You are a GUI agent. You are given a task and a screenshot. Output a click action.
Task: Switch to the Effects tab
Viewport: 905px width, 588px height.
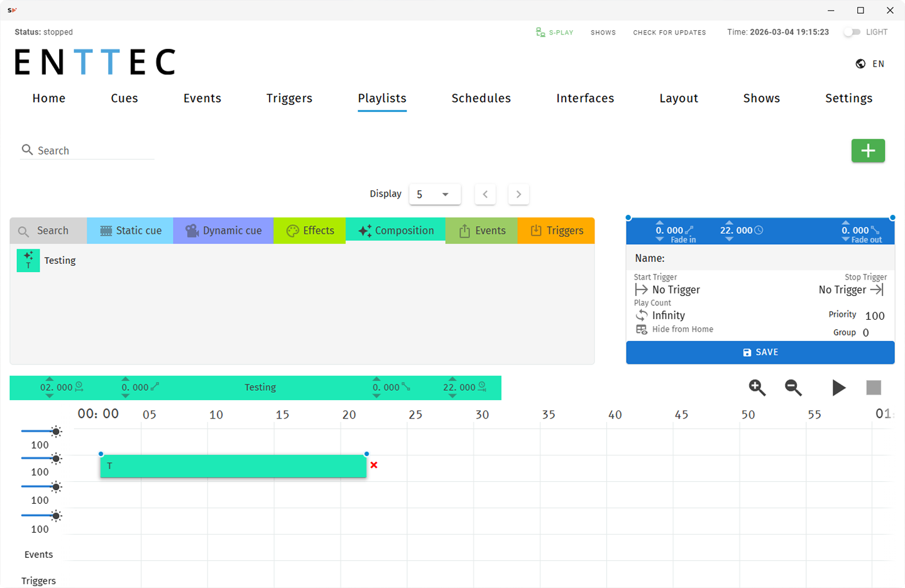[310, 231]
